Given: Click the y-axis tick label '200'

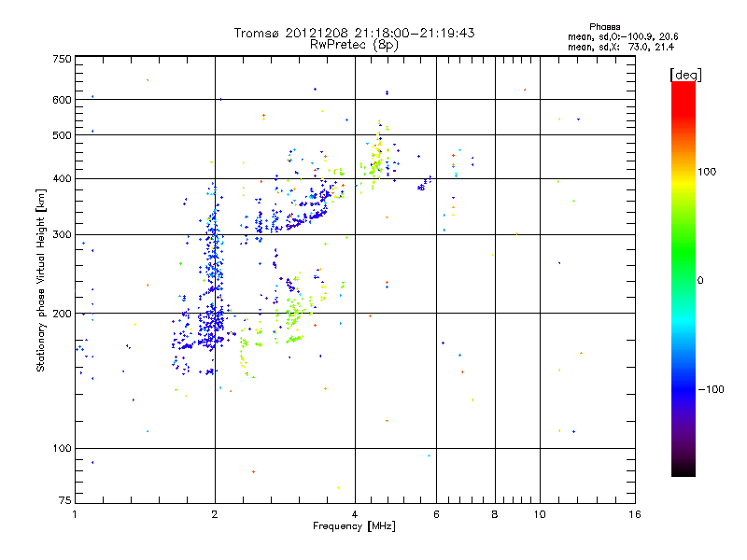Looking at the screenshot, I should [62, 314].
